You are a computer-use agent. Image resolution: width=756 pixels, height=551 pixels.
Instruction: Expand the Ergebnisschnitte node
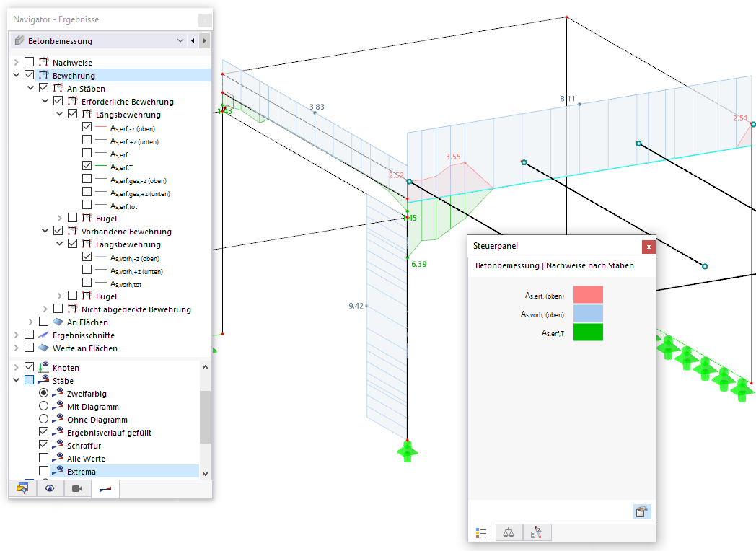pos(17,335)
